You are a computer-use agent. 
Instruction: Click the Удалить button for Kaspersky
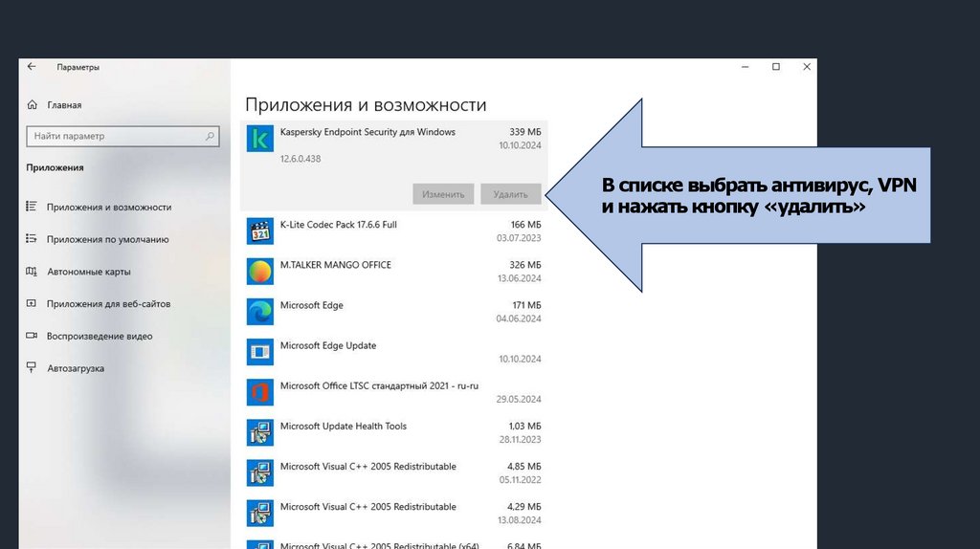pyautogui.click(x=511, y=194)
